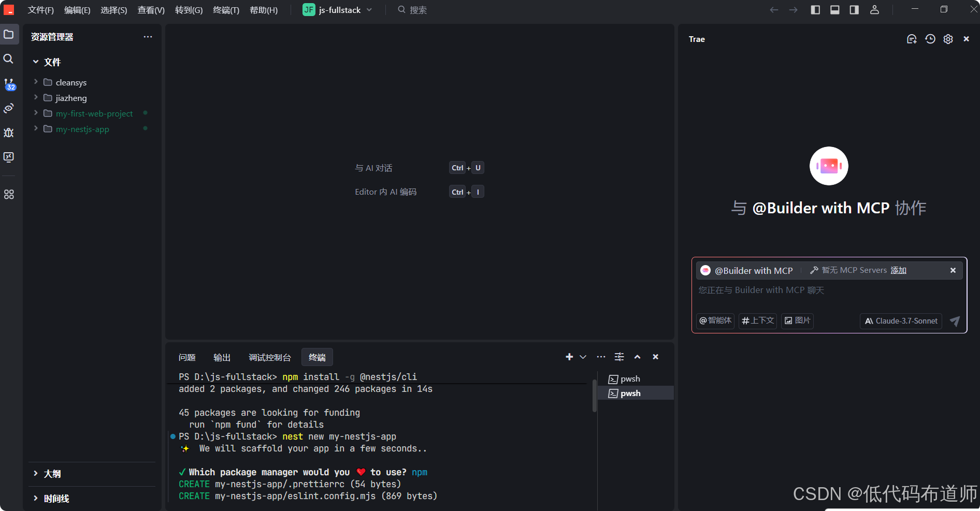Open the remote explorer monitor icon

(9, 157)
